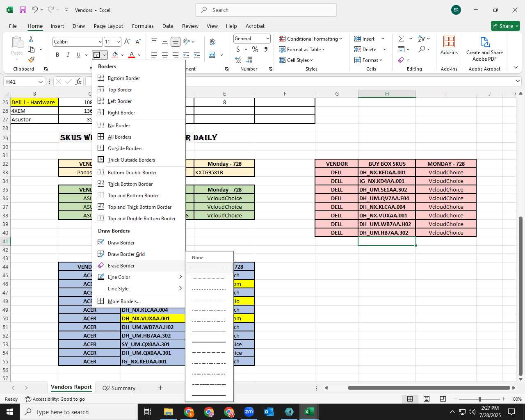Click the Decrease Indent icon
The image size is (525, 420).
186,55
